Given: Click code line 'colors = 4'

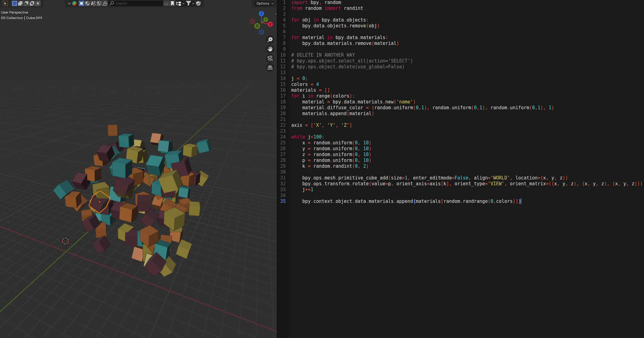Looking at the screenshot, I should [305, 84].
